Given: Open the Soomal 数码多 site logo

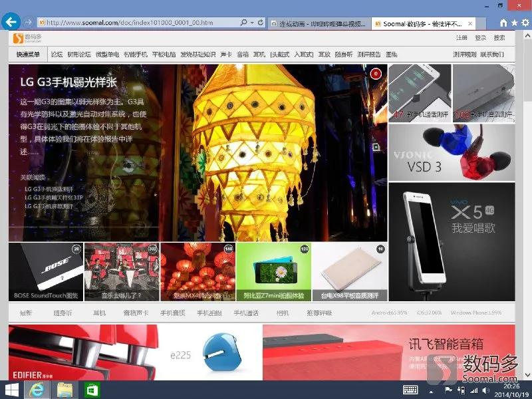Looking at the screenshot, I should (27, 38).
